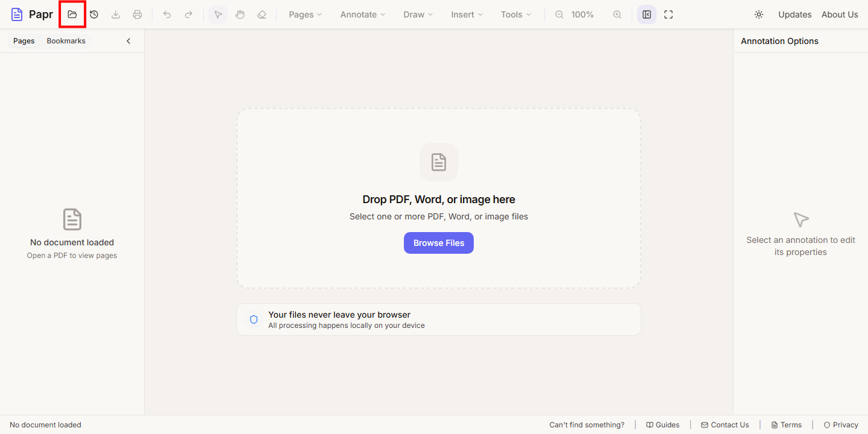
Task: Zoom in with the magnifier plus icon
Action: (x=617, y=14)
